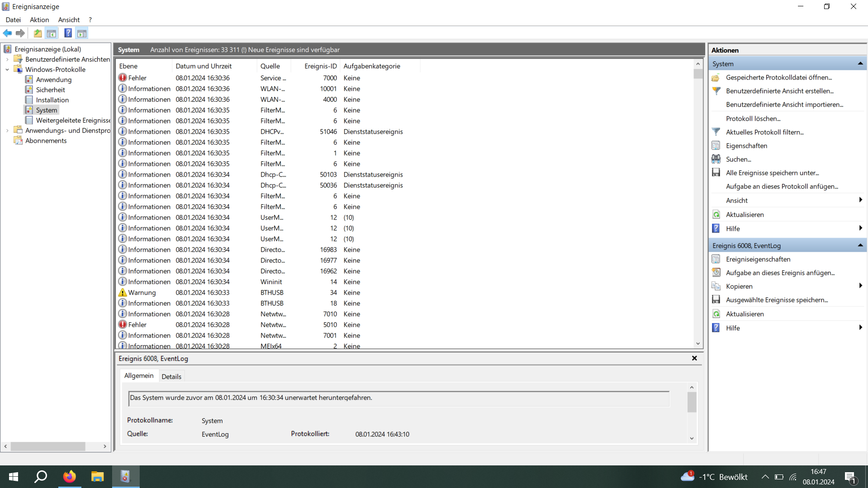The width and height of the screenshot is (868, 488).
Task: Click the back arrow toolbar icon
Action: (7, 33)
